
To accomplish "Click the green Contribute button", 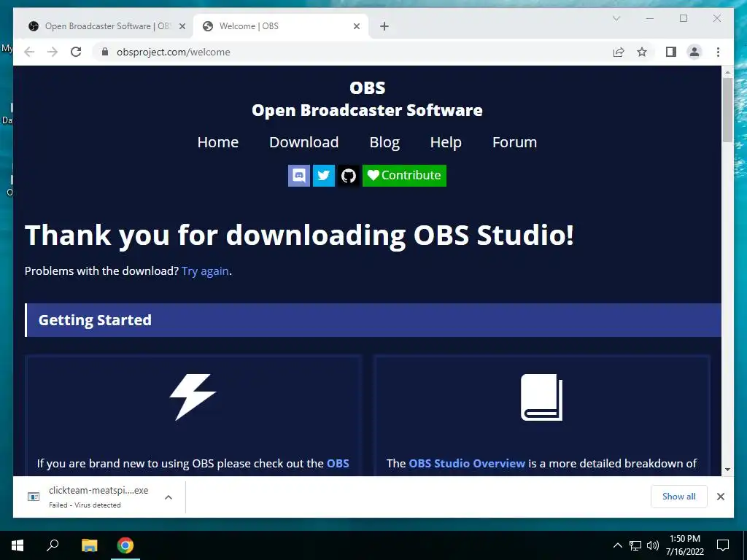I will pyautogui.click(x=404, y=175).
